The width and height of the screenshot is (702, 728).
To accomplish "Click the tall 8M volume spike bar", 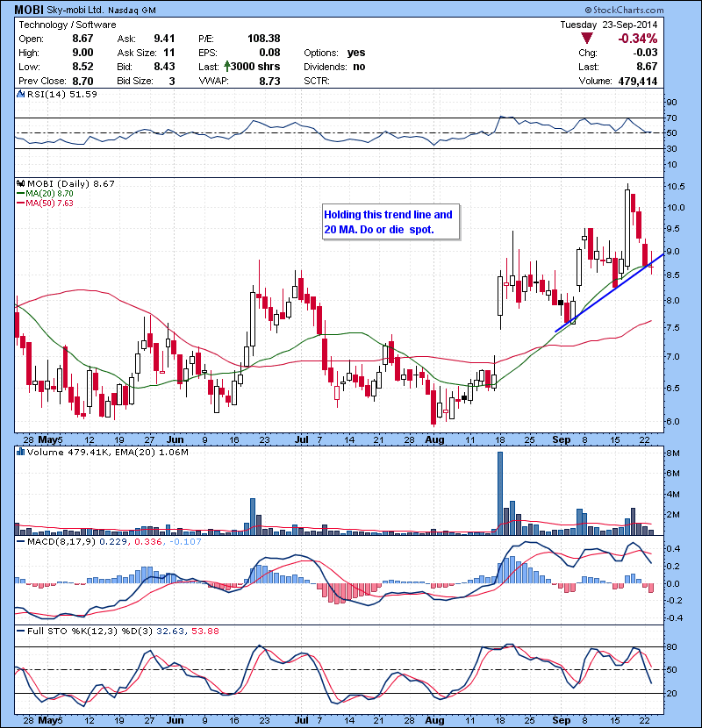I will (500, 494).
